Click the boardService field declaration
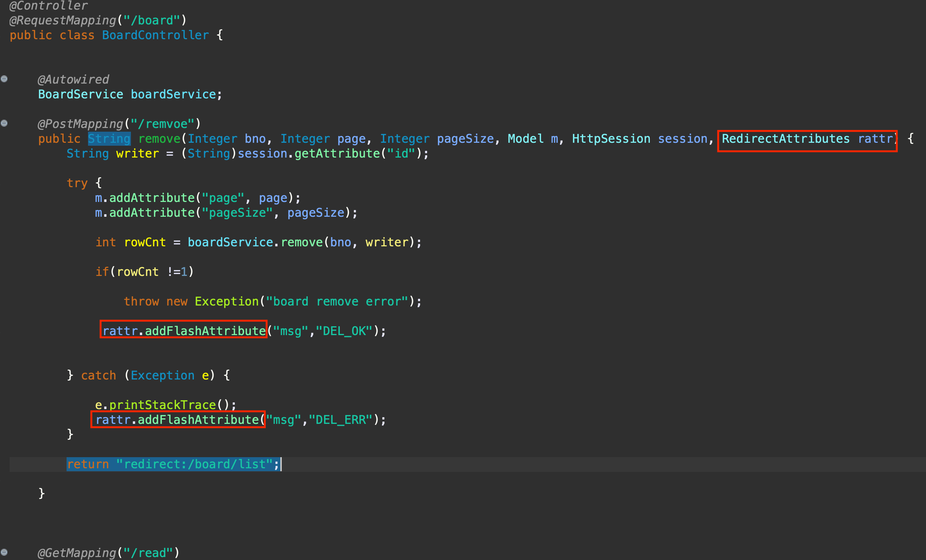 173,94
